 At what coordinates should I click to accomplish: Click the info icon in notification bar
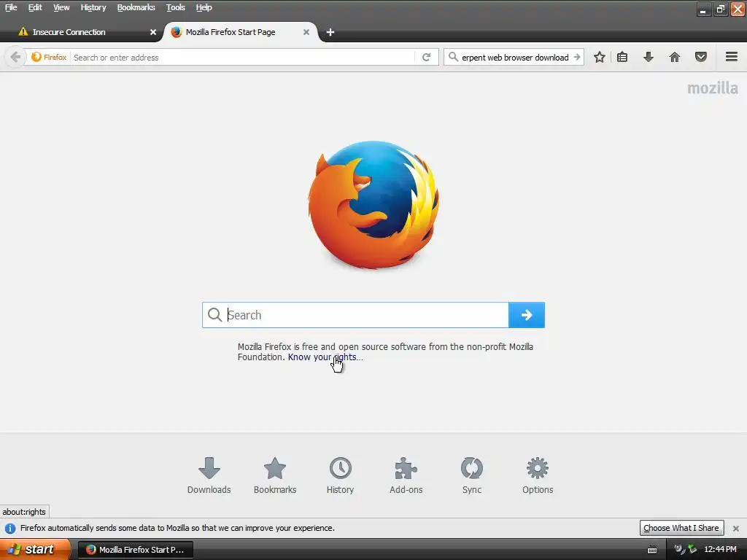pyautogui.click(x=10, y=528)
